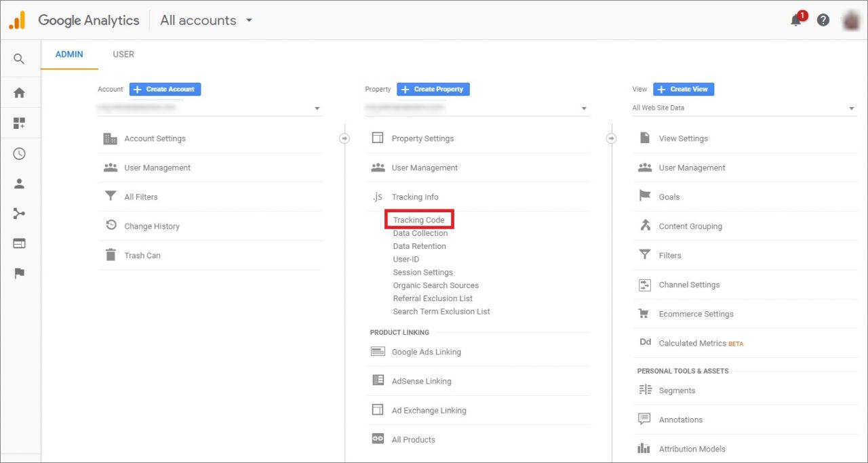This screenshot has width=868, height=463.
Task: Click Ad Exchange Linking icon
Action: pos(378,409)
